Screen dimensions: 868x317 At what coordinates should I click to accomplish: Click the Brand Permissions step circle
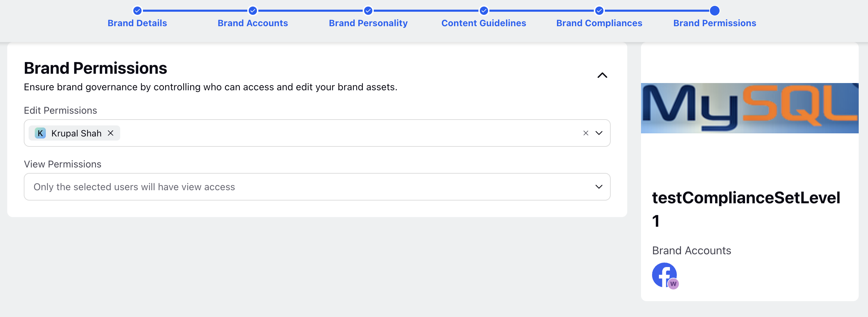[715, 11]
